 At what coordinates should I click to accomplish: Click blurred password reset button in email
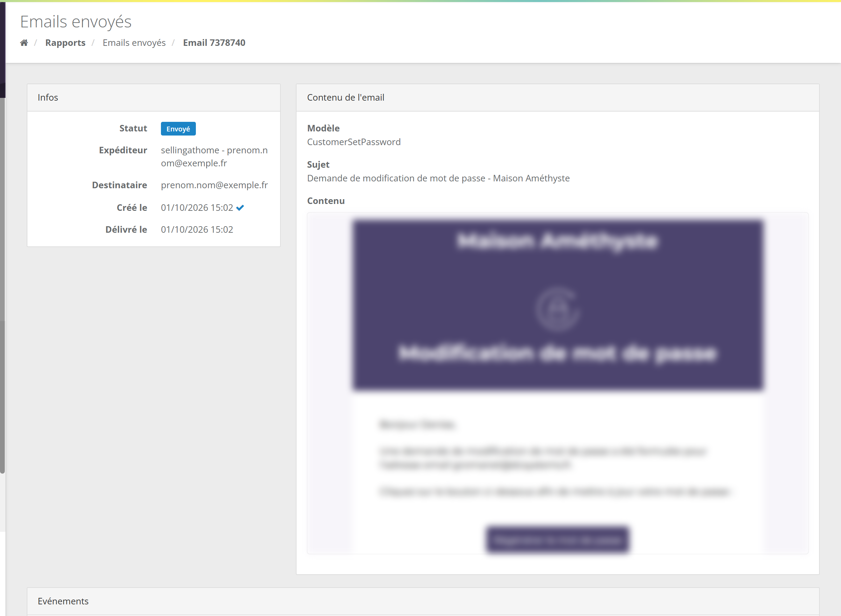point(558,540)
